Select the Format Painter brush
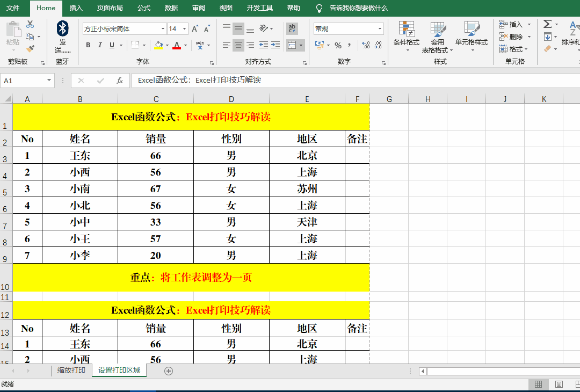Image resolution: width=580 pixels, height=392 pixels. pyautogui.click(x=30, y=48)
